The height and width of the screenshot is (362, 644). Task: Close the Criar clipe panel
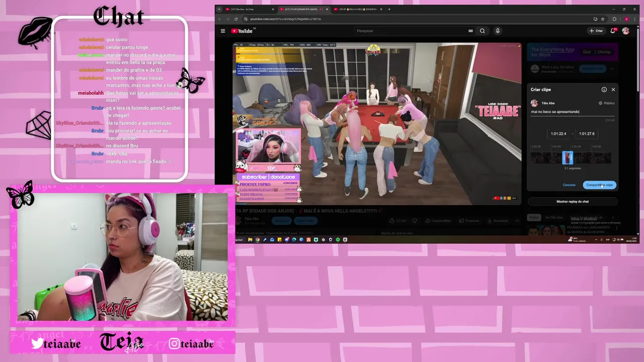(x=613, y=89)
